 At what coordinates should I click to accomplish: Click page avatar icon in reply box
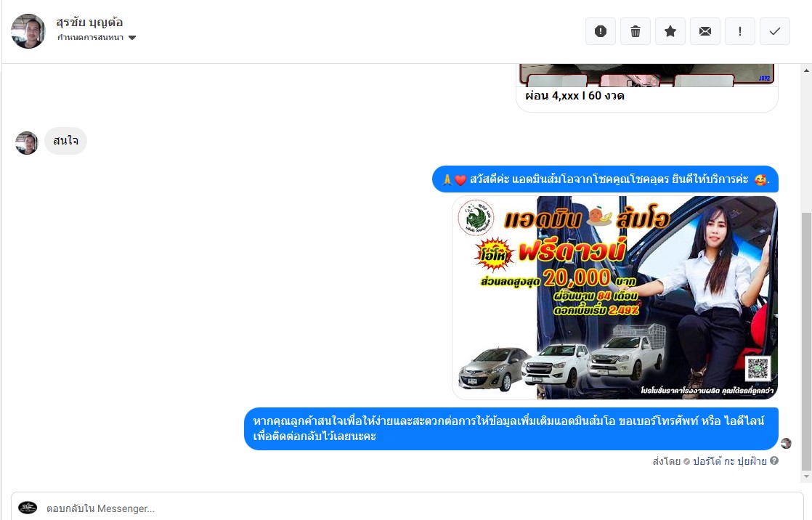pos(28,508)
